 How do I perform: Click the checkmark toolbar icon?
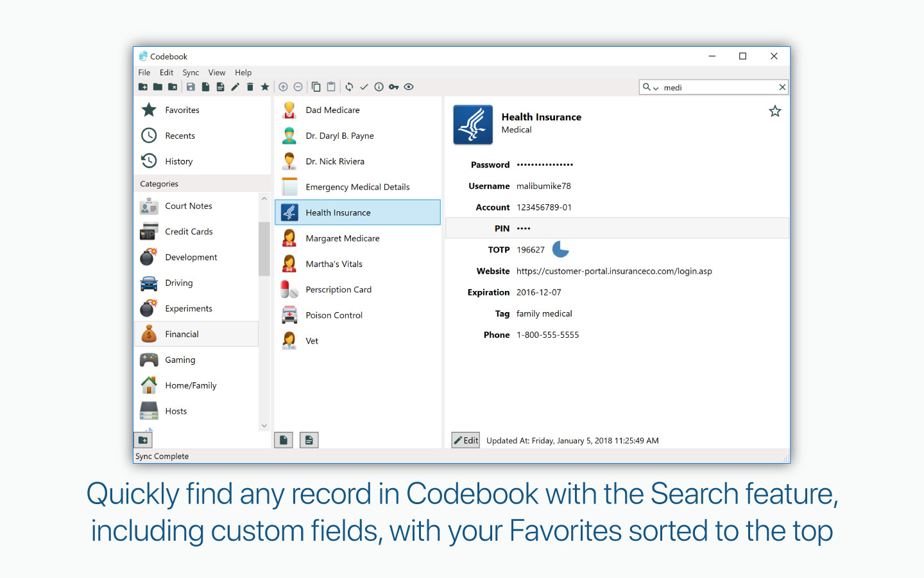pyautogui.click(x=364, y=87)
